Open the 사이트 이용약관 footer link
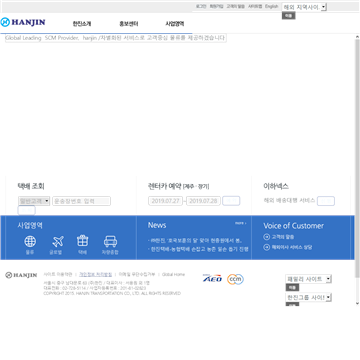This screenshot has height=360, width=360. 58,274
